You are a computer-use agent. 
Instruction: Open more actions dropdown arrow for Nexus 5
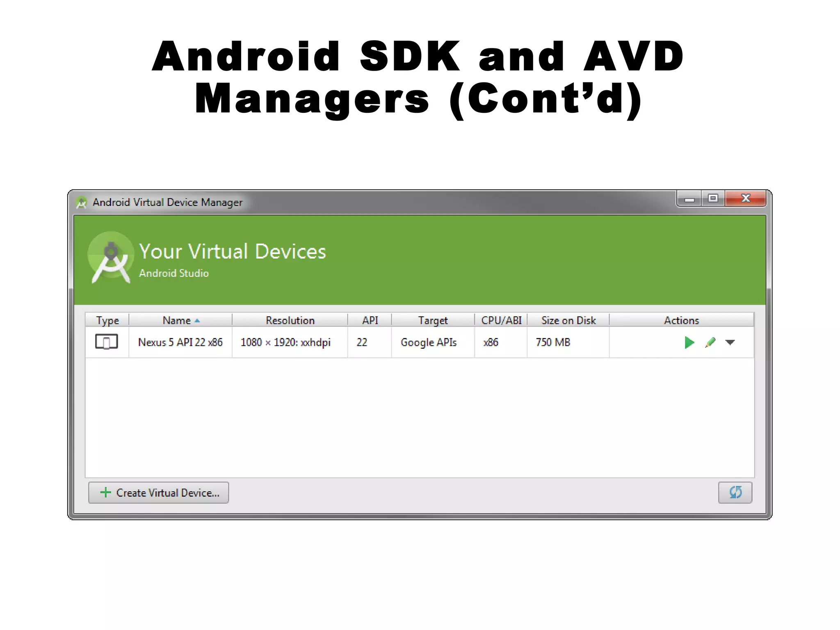click(x=730, y=342)
